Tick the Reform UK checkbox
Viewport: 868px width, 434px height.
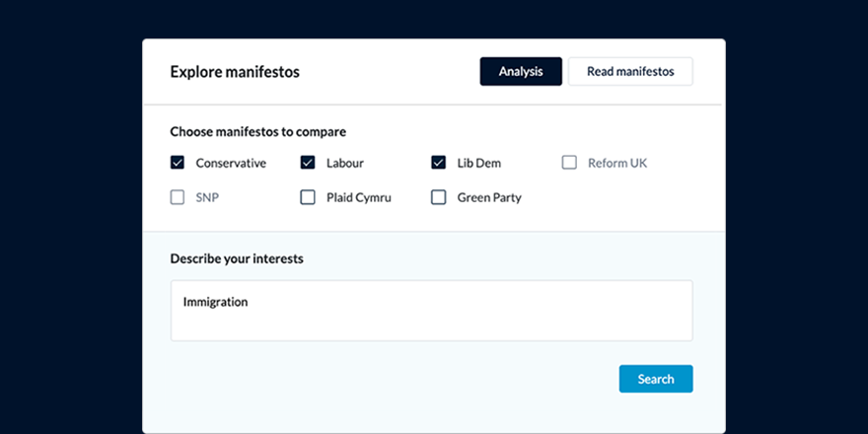coord(569,163)
